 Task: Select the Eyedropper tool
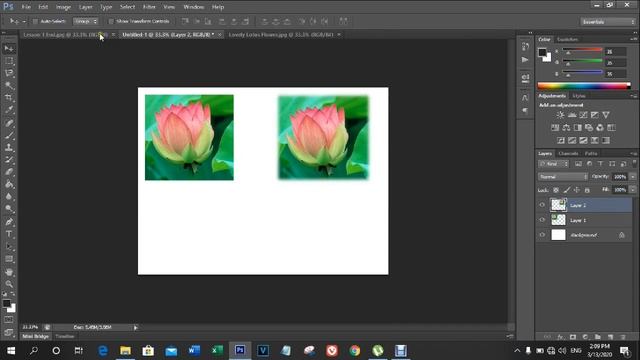9,110
